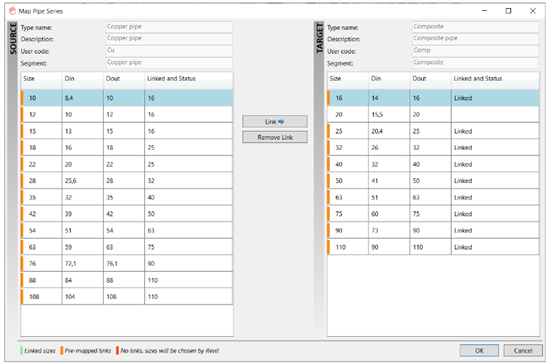Click the Remove Link button
This screenshot has width=549, height=364.
[x=275, y=137]
